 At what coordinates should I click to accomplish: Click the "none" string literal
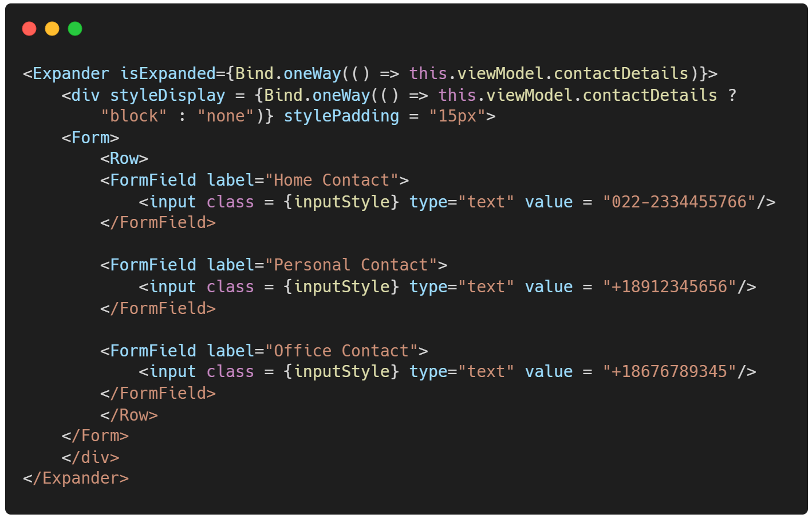226,116
